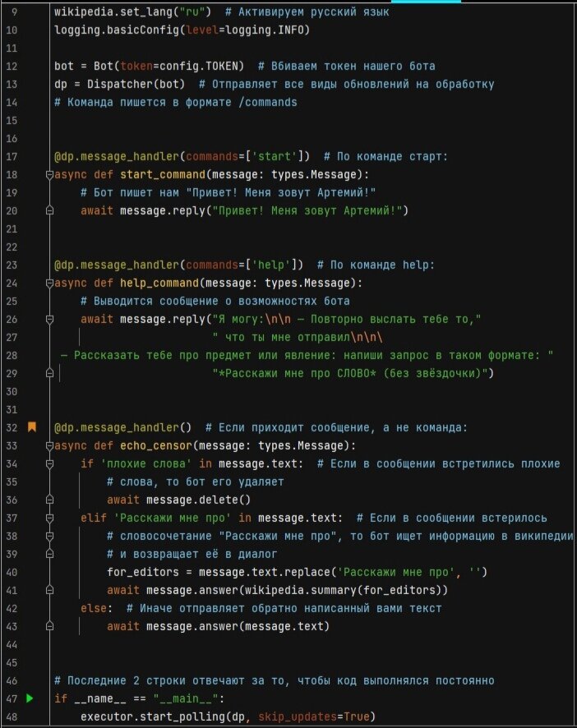Viewport: 577px width, 728px height.
Task: Click fold end marker on line 36
Action: click(x=49, y=500)
